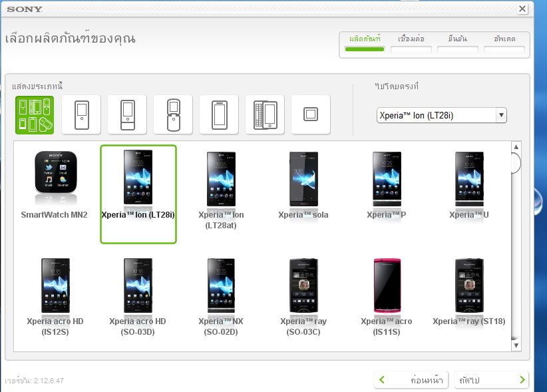Viewport: 547px width, 392px height.
Task: Filter by candybar phone type icon
Action: tap(81, 114)
